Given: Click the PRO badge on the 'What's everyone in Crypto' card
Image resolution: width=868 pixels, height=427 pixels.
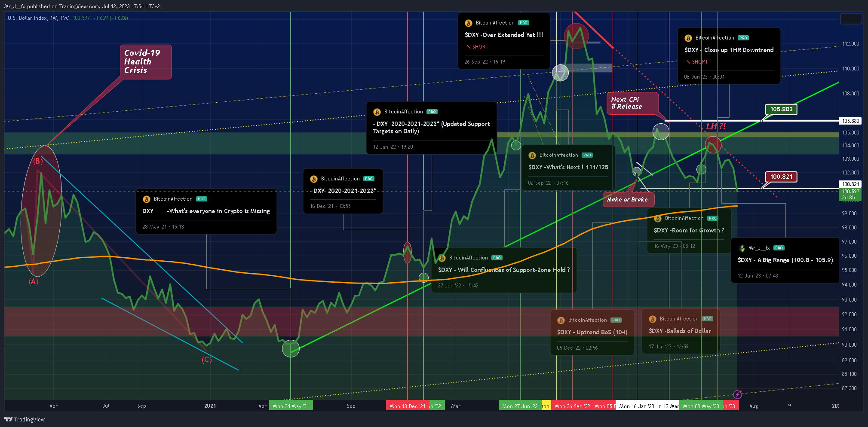Looking at the screenshot, I should point(201,199).
